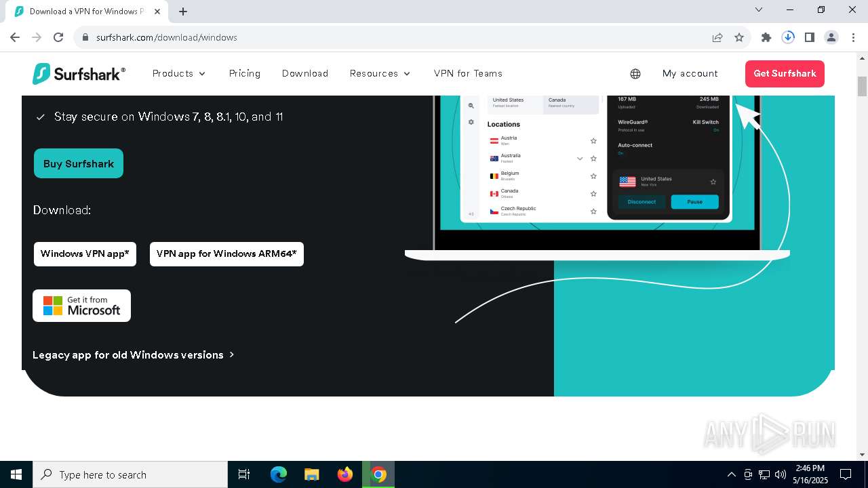Open a new tab with plus button

coord(183,12)
